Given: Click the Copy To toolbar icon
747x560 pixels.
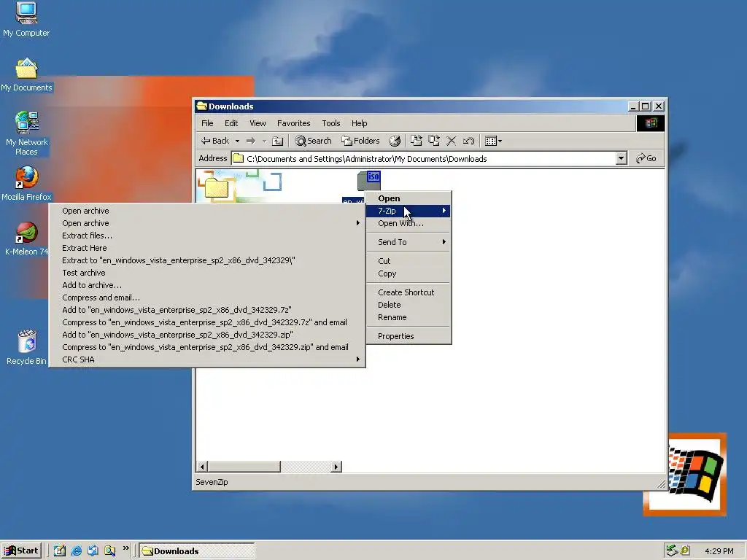Looking at the screenshot, I should (x=433, y=141).
